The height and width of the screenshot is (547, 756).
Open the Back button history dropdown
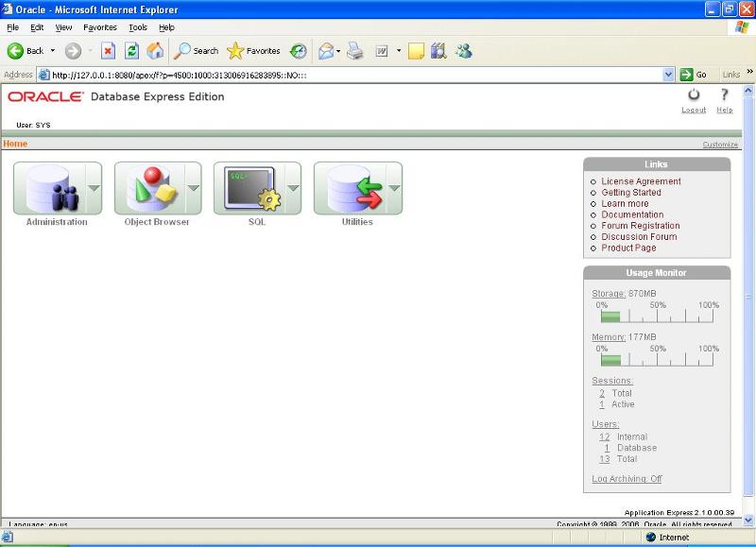tap(53, 51)
